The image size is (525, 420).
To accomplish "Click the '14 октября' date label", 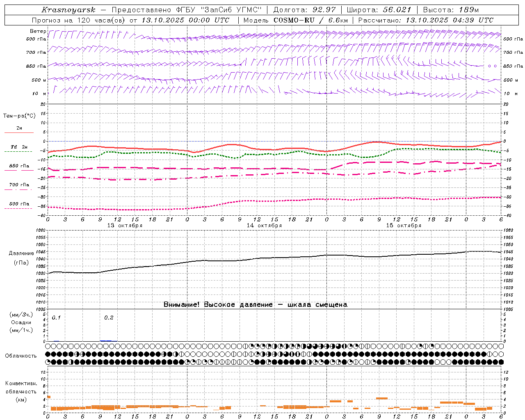I will pyautogui.click(x=264, y=226).
